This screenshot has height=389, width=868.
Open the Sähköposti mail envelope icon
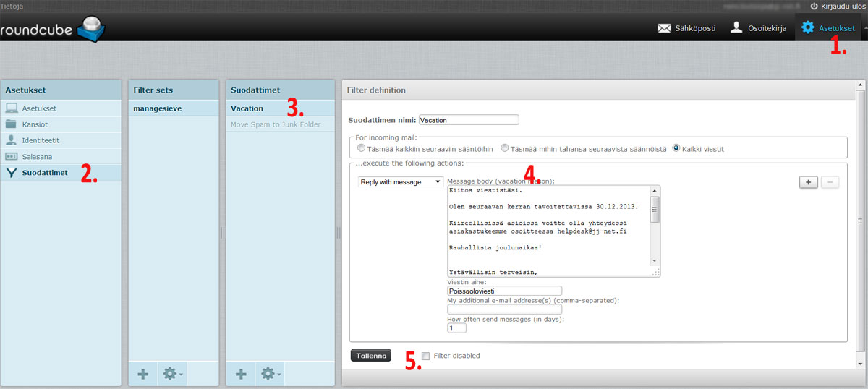(663, 28)
